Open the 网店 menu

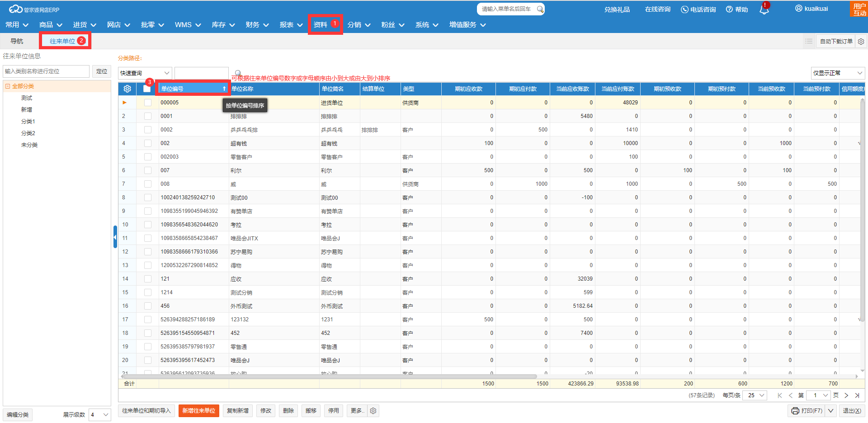(x=118, y=25)
